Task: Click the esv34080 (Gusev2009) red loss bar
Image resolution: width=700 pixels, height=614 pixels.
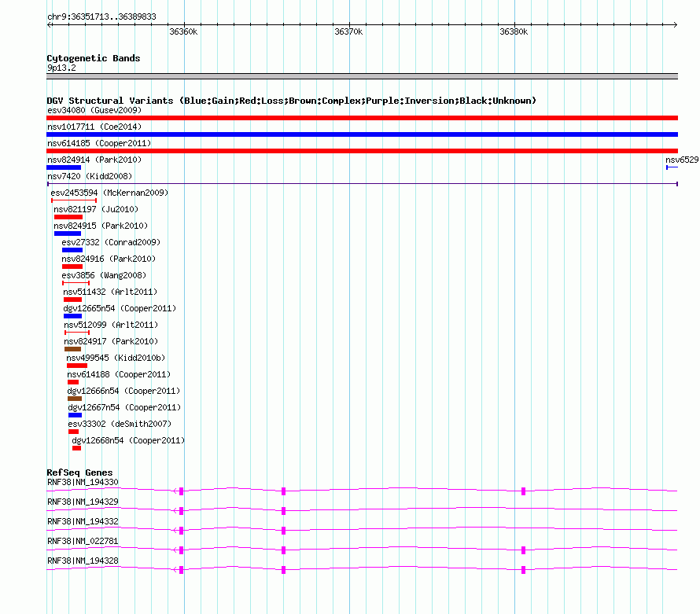Action: [x=362, y=118]
